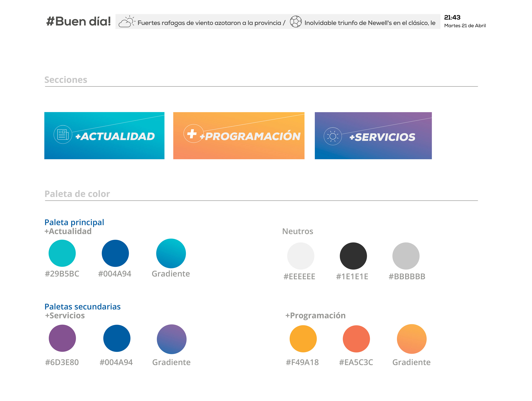Click the #Buen día! heading
The image size is (532, 401).
(78, 21)
